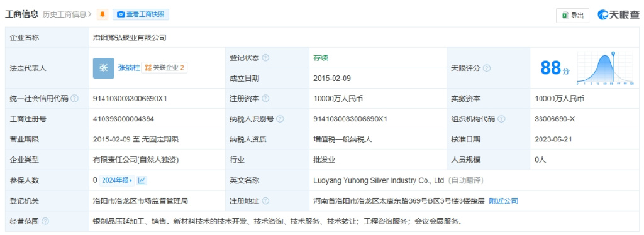
Task: Select company name 洛阳豫弘银业有限公司
Action: 130,38
